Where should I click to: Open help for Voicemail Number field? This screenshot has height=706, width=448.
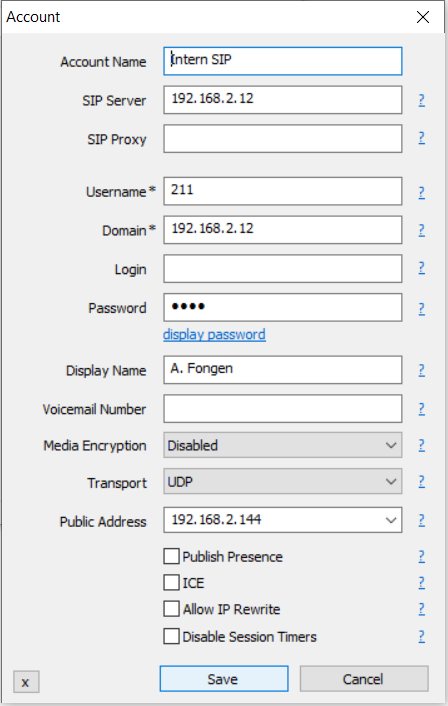tap(421, 409)
